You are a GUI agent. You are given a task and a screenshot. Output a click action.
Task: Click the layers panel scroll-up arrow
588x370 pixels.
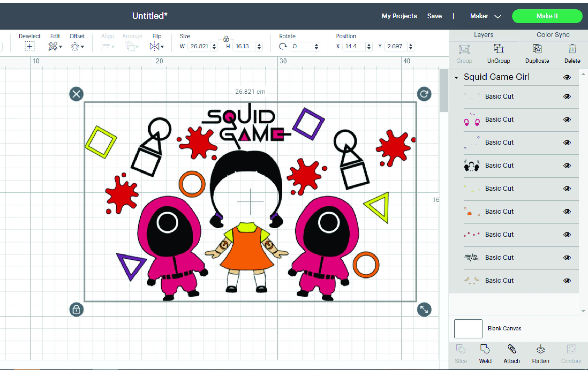coord(583,74)
